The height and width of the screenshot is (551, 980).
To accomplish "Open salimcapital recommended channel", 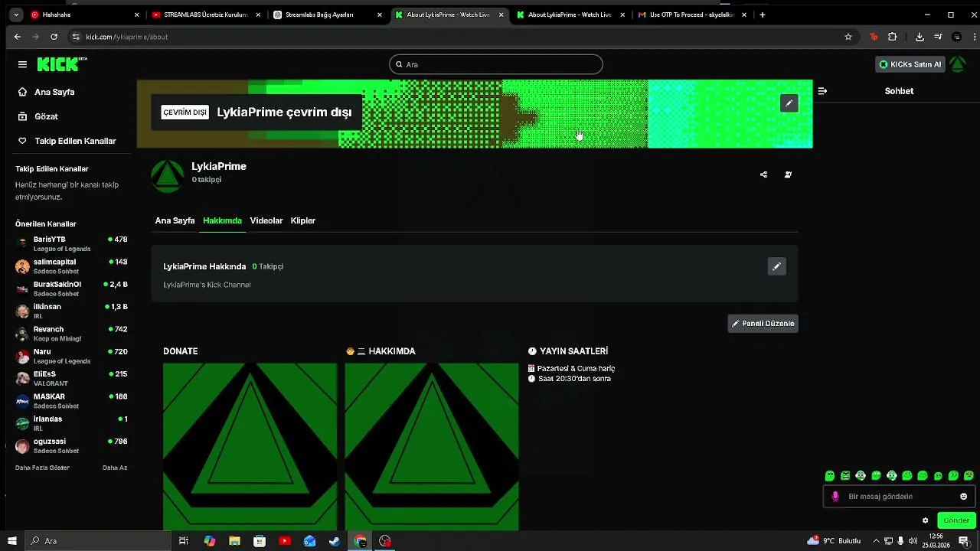I will pyautogui.click(x=71, y=266).
